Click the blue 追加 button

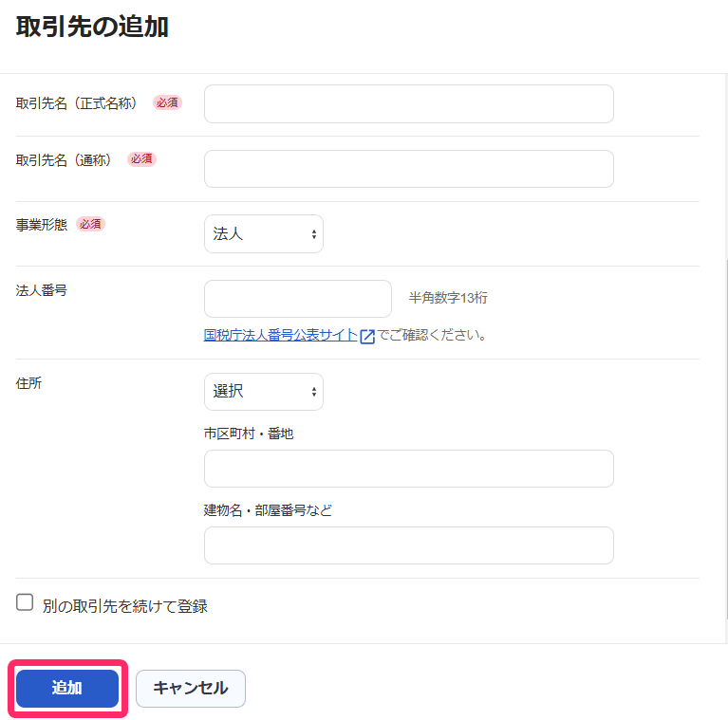click(67, 689)
